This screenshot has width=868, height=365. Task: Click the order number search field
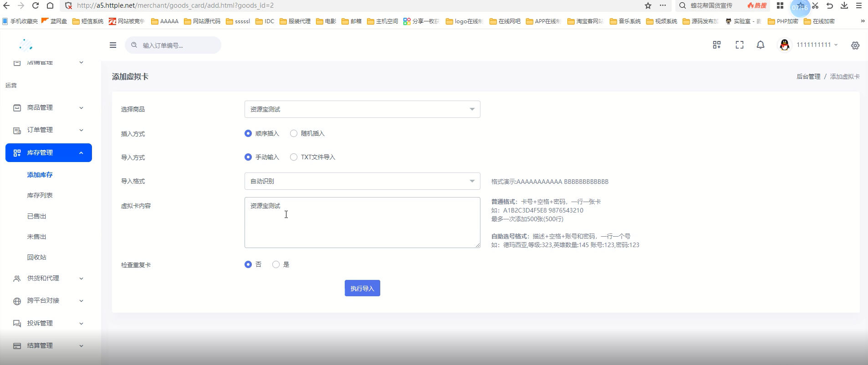tap(173, 45)
